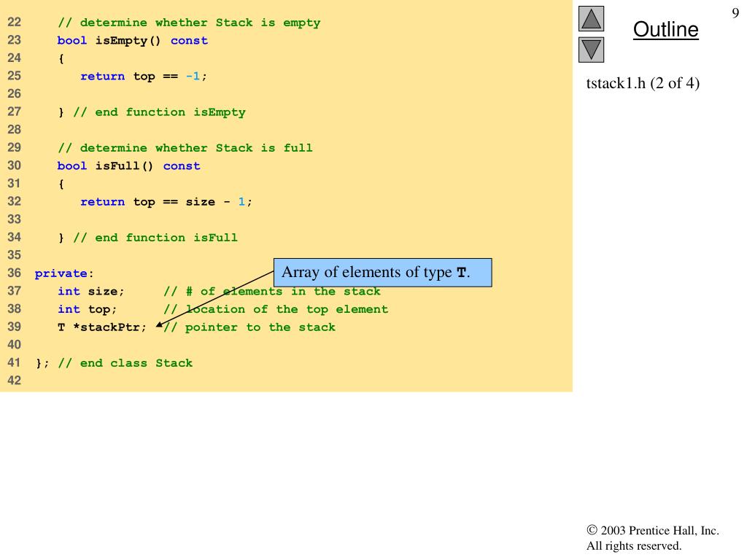Select the tstack1.h (2 of 4) label
Viewport: 747px width, 560px height.
tap(643, 83)
